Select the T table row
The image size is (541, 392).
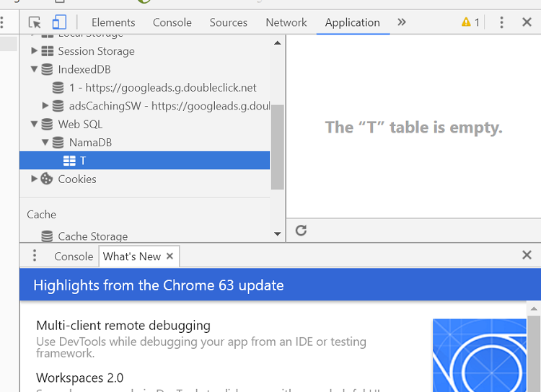(x=144, y=160)
